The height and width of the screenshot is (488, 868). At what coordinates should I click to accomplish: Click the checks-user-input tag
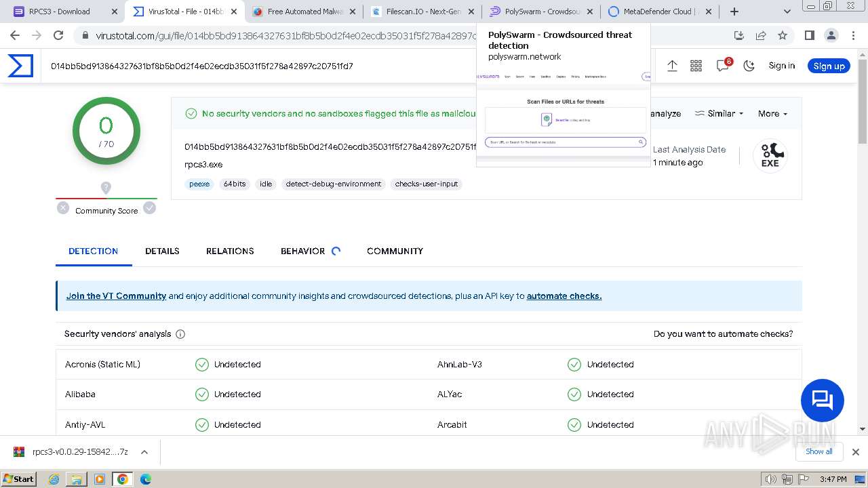pos(427,184)
